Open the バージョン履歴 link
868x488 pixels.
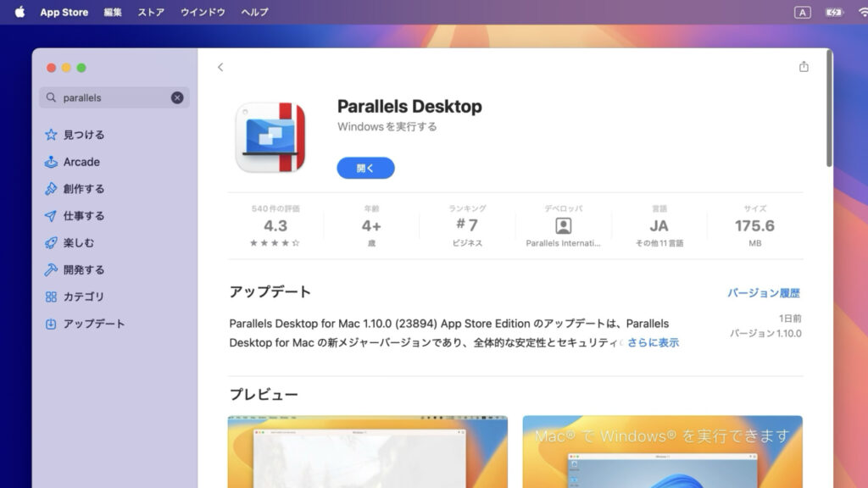click(x=764, y=293)
